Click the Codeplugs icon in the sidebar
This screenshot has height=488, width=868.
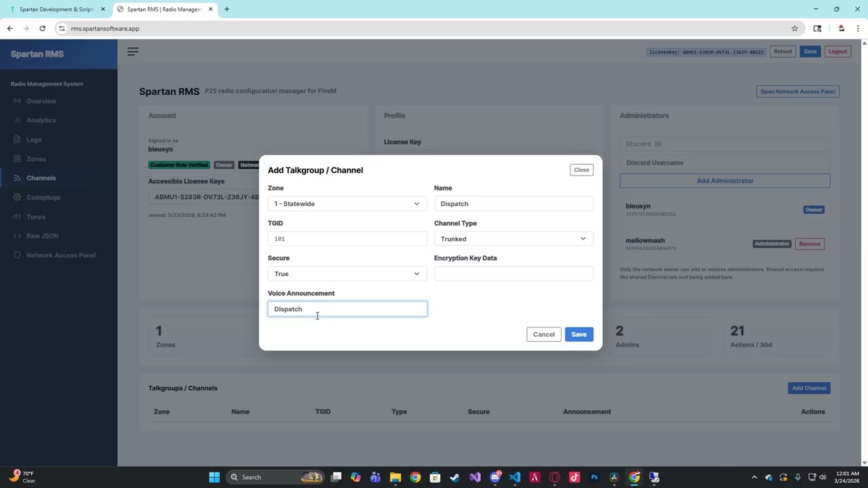coord(18,197)
